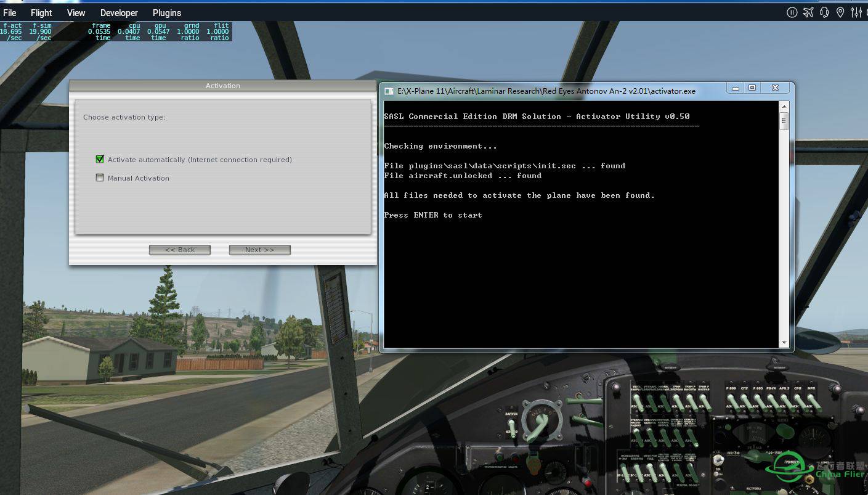
Task: Open the Developer menu
Action: click(x=120, y=12)
